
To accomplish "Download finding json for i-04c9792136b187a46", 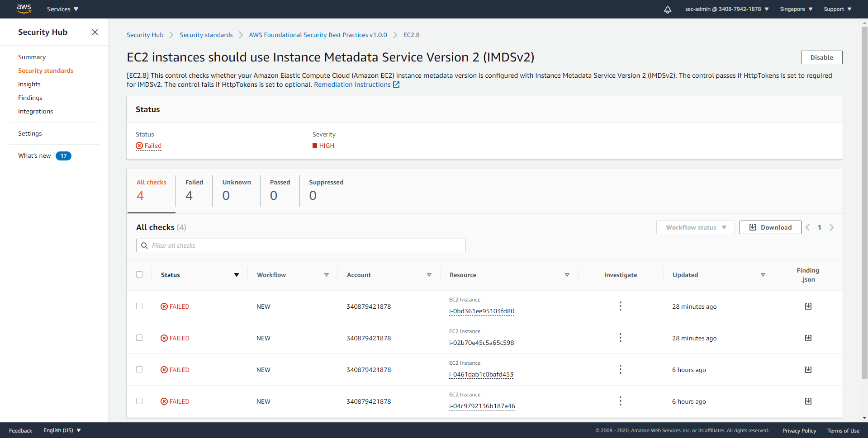I will click(808, 401).
